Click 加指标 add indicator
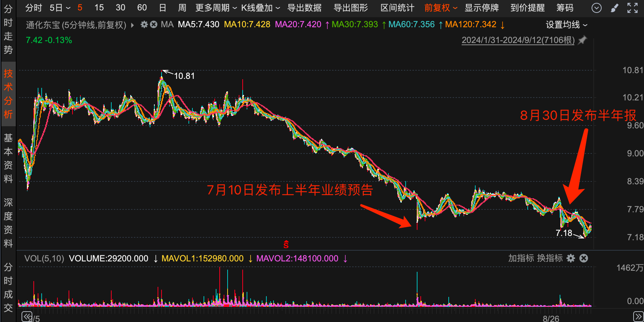644x322 pixels. 521,258
